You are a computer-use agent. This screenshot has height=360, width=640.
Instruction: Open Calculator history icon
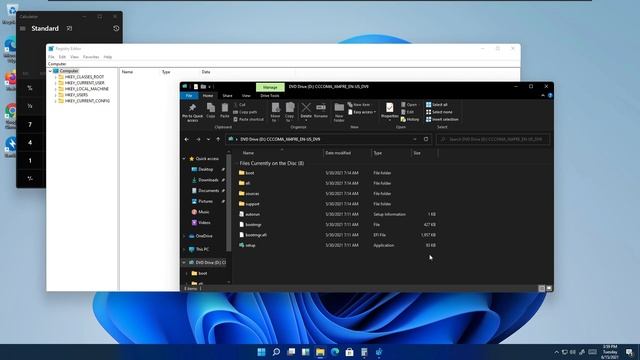coord(116,29)
